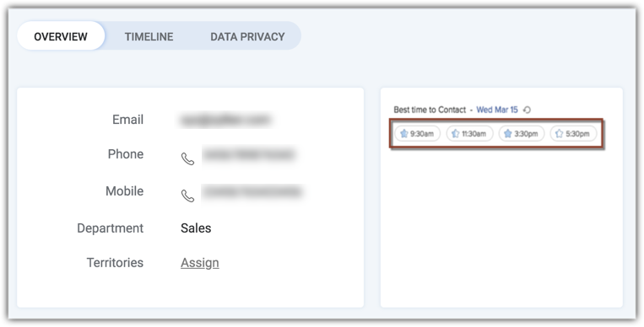Open the Timeline tab

point(149,36)
